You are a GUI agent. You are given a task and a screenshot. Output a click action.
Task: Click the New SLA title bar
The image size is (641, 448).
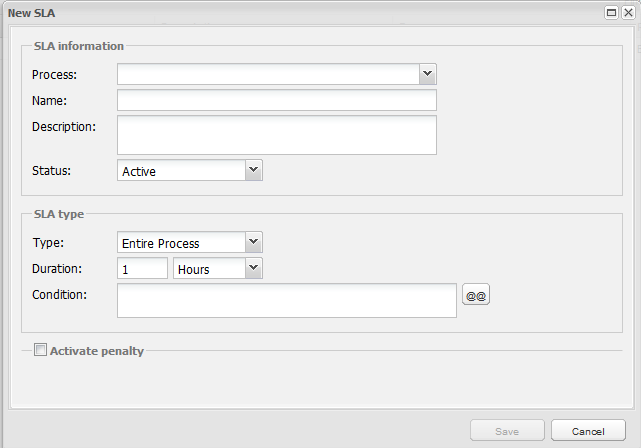(300, 12)
